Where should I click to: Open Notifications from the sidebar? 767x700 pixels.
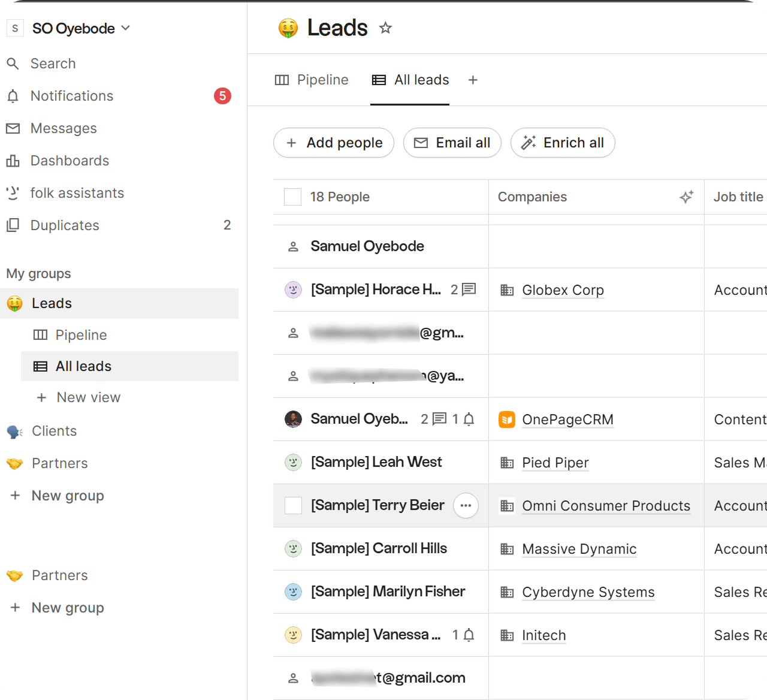pyautogui.click(x=72, y=96)
